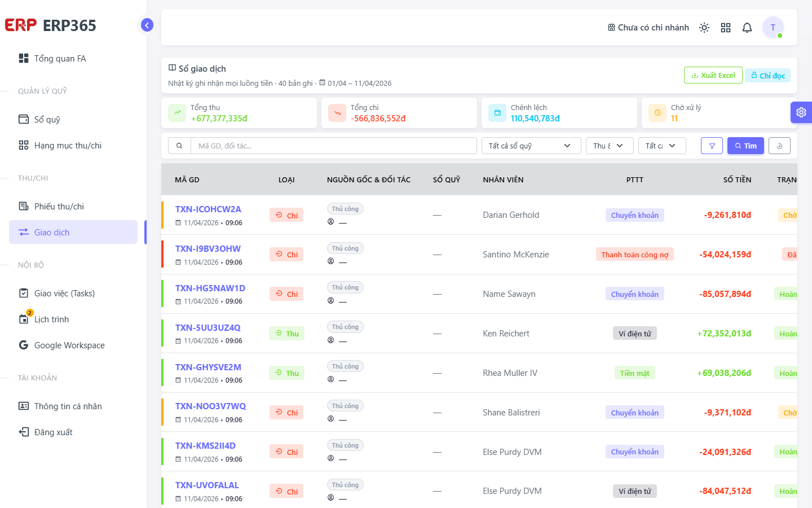Collapse sidebar with the round chevron button
This screenshot has height=508, width=812.
pos(147,25)
